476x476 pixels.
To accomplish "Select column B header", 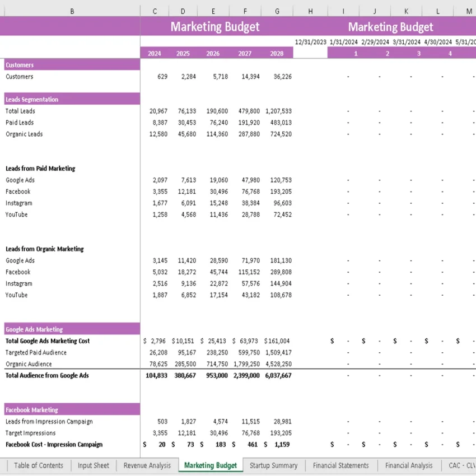I will pos(72,11).
